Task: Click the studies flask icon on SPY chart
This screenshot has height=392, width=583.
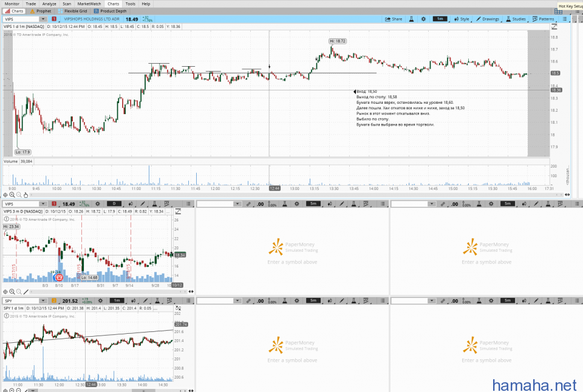Action: pyautogui.click(x=157, y=300)
